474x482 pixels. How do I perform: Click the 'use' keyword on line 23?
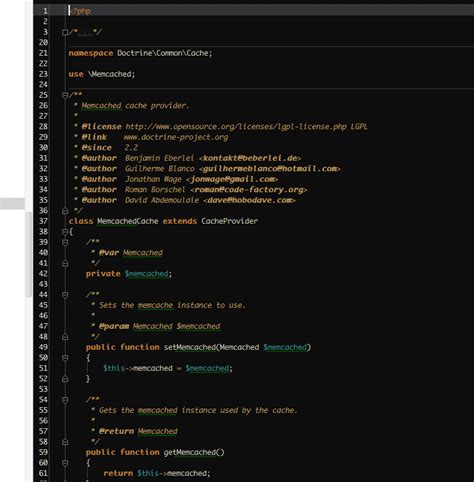pos(76,74)
